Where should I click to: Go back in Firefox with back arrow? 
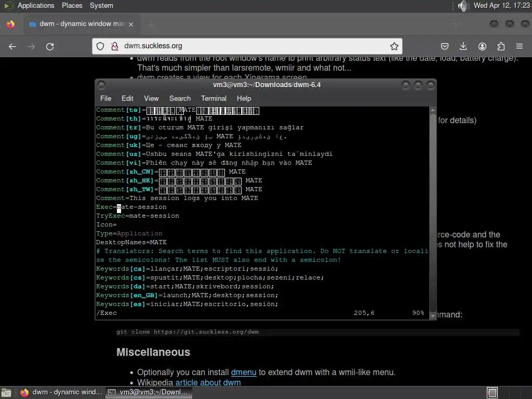[12, 46]
